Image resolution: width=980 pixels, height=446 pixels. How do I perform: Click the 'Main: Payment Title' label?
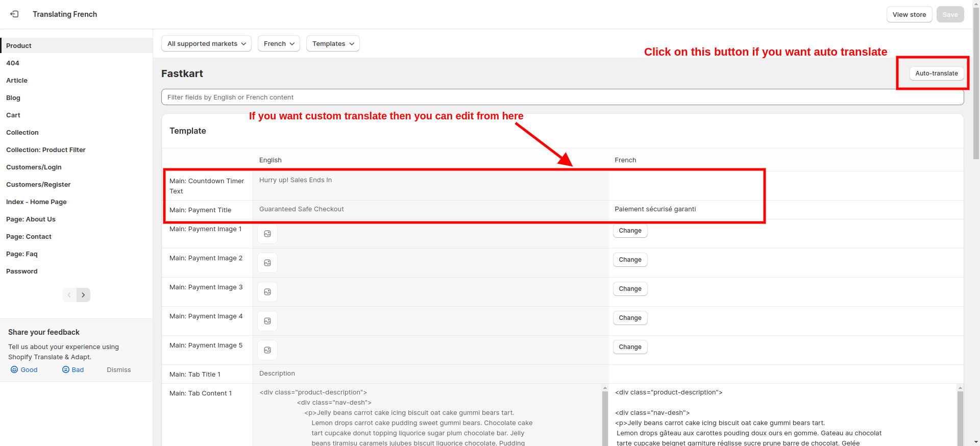(200, 210)
